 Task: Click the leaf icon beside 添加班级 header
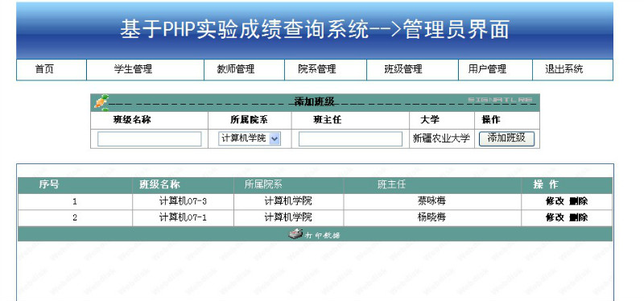(101, 103)
